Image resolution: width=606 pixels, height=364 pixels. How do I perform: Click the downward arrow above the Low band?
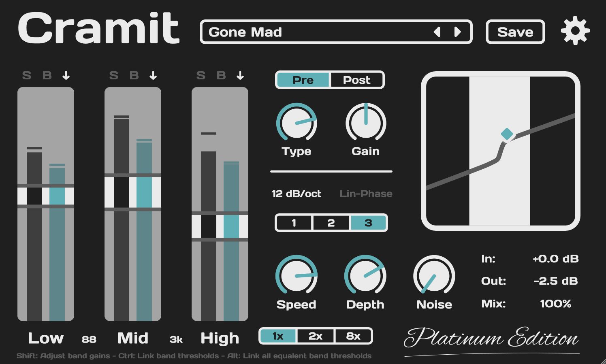pos(66,75)
